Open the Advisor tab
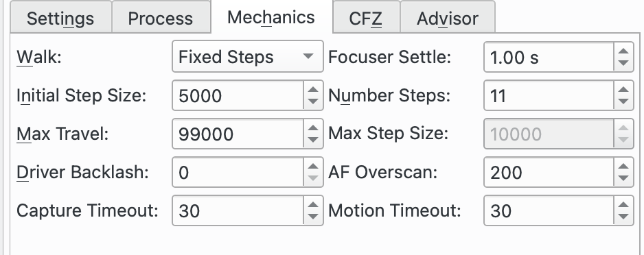The width and height of the screenshot is (644, 255). pyautogui.click(x=448, y=18)
